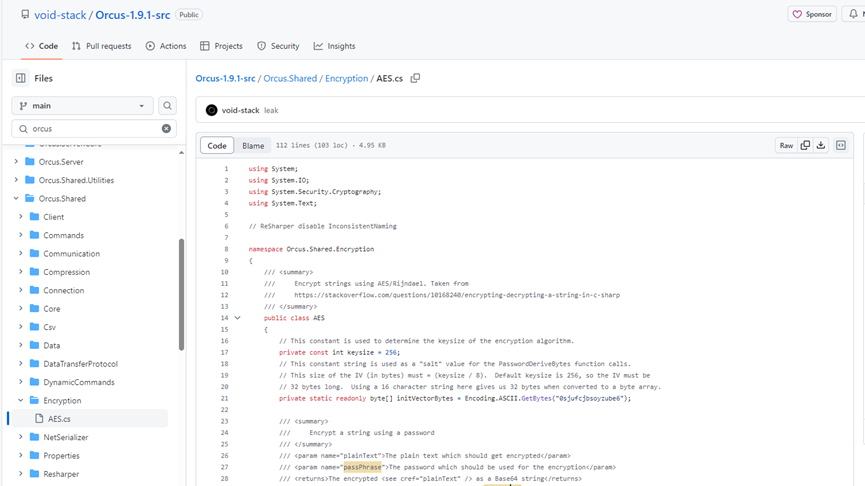Copy the AES.cs file path icon
Image resolution: width=865 pixels, height=486 pixels.
coord(415,78)
